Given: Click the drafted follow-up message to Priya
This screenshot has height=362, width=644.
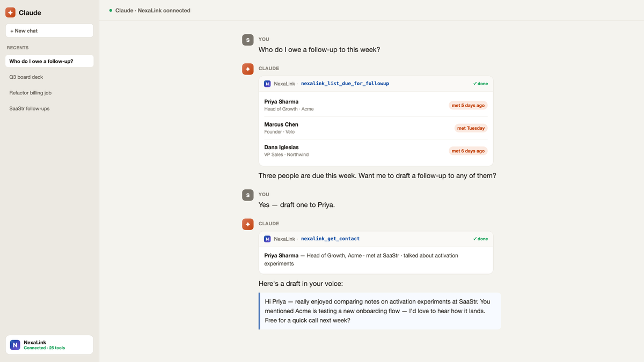Looking at the screenshot, I should [x=379, y=311].
